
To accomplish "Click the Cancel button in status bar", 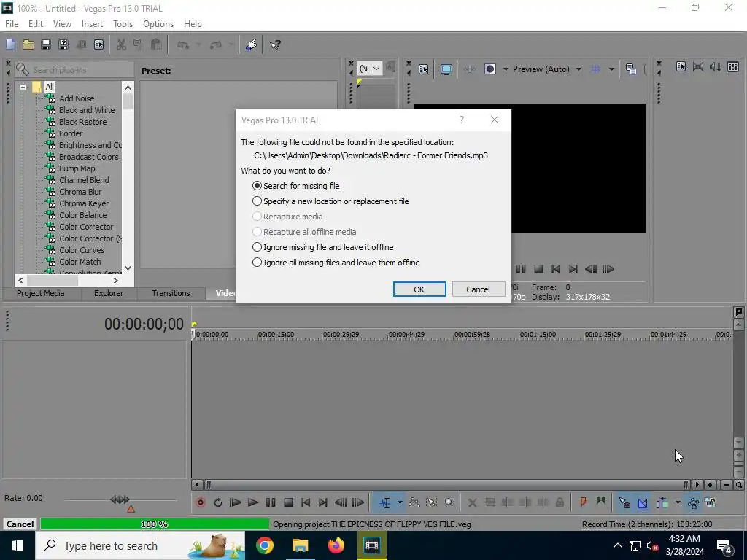I will click(x=20, y=524).
